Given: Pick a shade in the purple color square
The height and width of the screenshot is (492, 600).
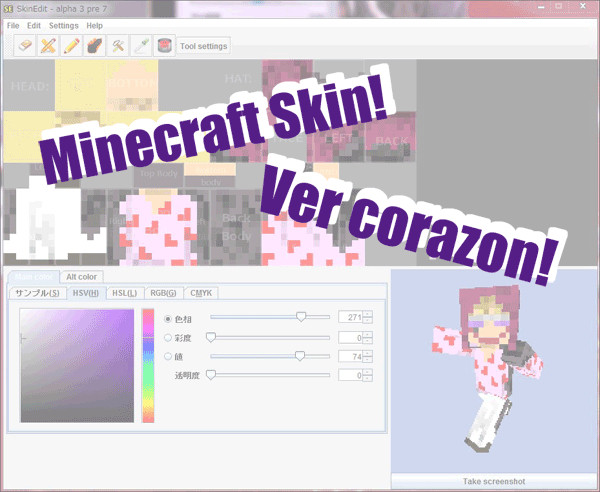Looking at the screenshot, I should coord(77,365).
